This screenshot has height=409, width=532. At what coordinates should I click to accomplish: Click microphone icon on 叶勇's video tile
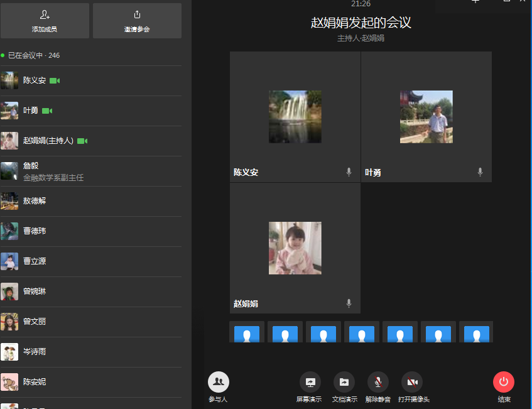[480, 172]
